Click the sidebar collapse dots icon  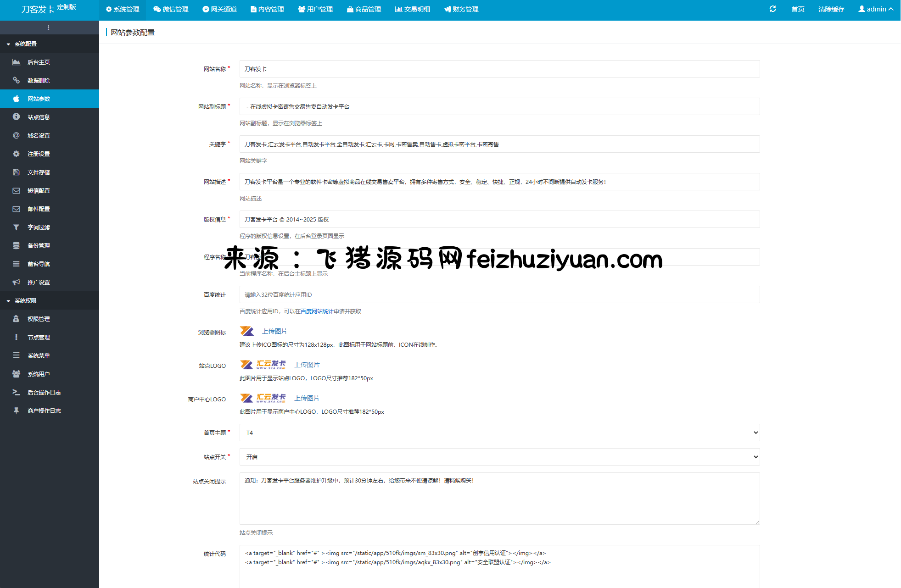[49, 28]
